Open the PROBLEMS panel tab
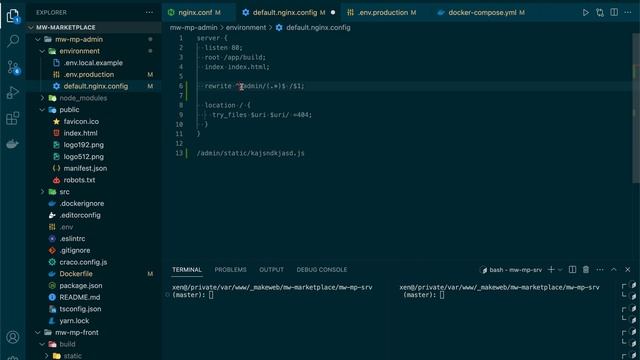Image resolution: width=640 pixels, height=360 pixels. 231,270
